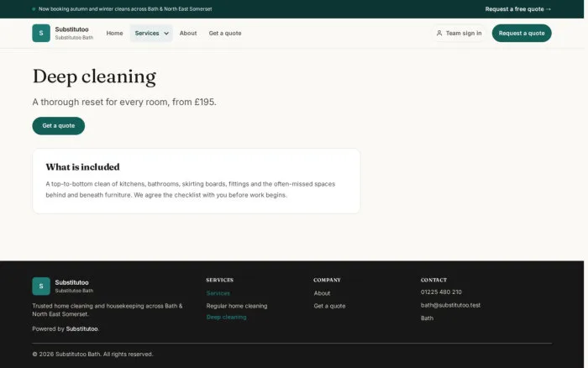
Task: Email bath@substitutoo.test from footer
Action: [450, 305]
